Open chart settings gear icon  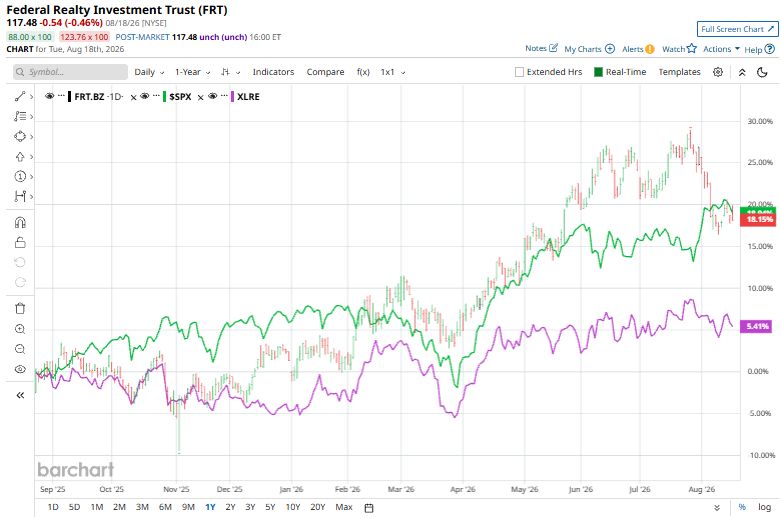click(718, 72)
